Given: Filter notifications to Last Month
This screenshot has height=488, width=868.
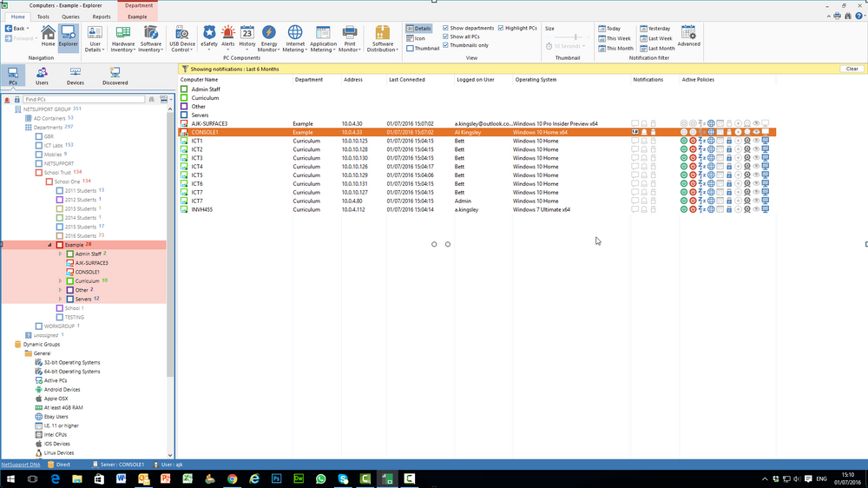Looking at the screenshot, I should [x=657, y=48].
